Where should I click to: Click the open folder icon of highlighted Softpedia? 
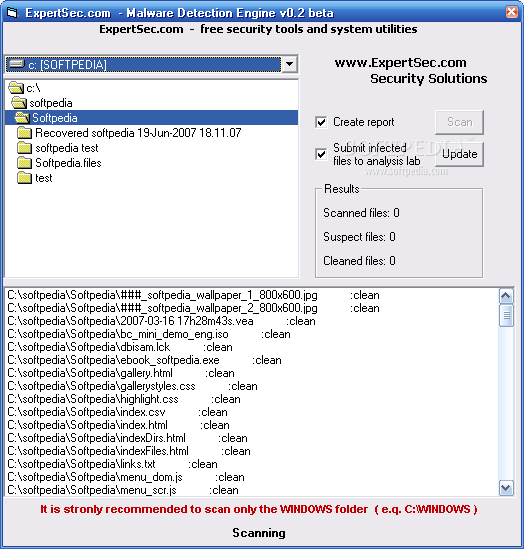tap(22, 118)
